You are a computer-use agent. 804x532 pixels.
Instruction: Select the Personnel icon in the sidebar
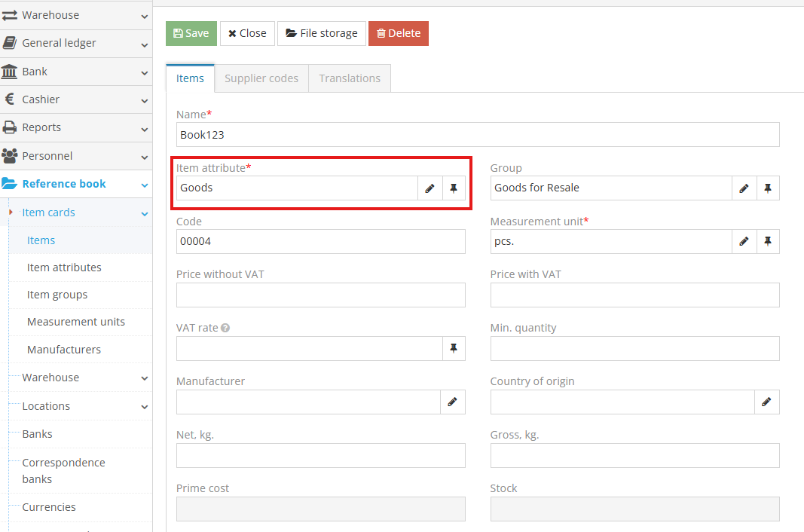[11, 155]
